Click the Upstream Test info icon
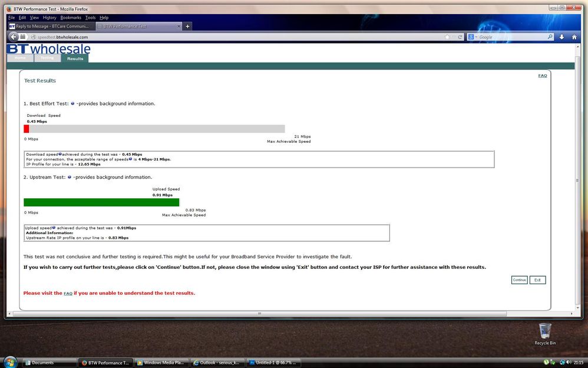Viewport: 588px width, 368px height. pos(70,177)
